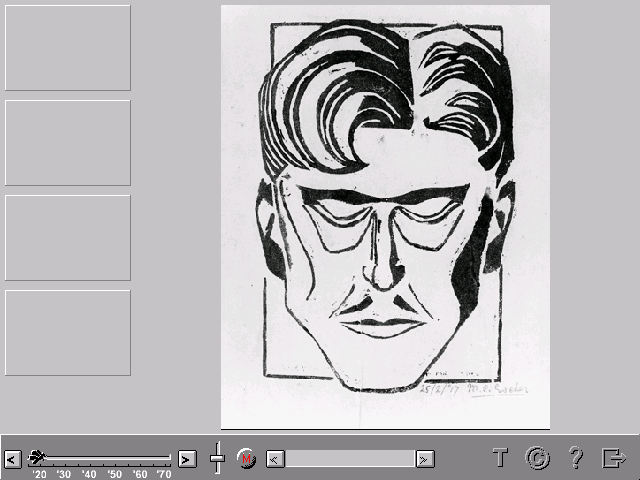The height and width of the screenshot is (480, 640).
Task: Open help with the question mark icon
Action: [576, 458]
